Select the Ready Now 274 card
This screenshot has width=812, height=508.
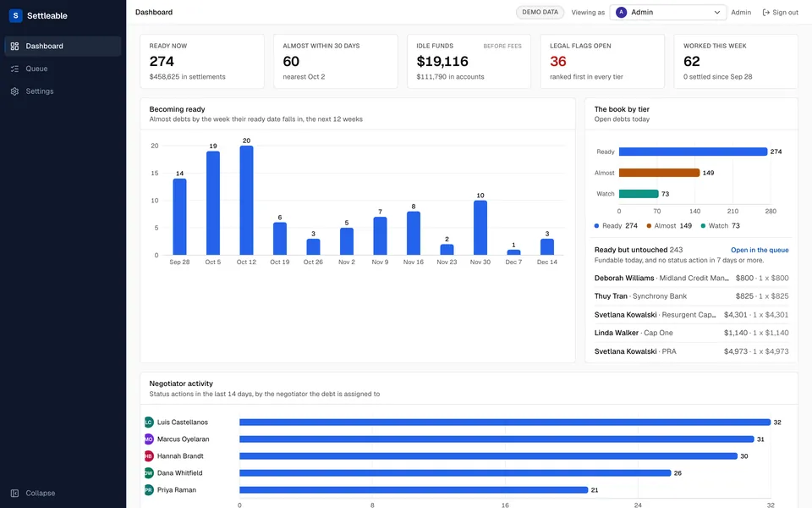tap(202, 61)
